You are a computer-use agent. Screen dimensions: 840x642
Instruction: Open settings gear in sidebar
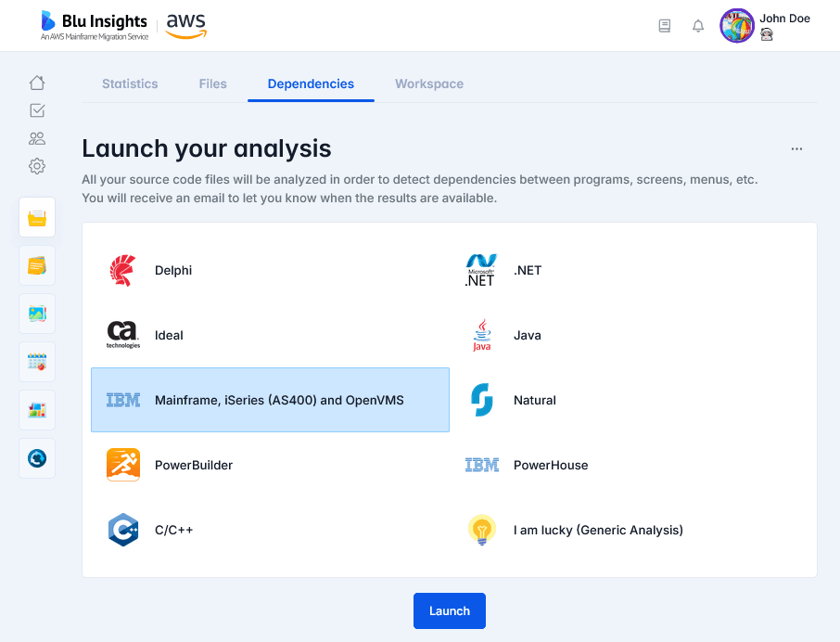coord(37,166)
